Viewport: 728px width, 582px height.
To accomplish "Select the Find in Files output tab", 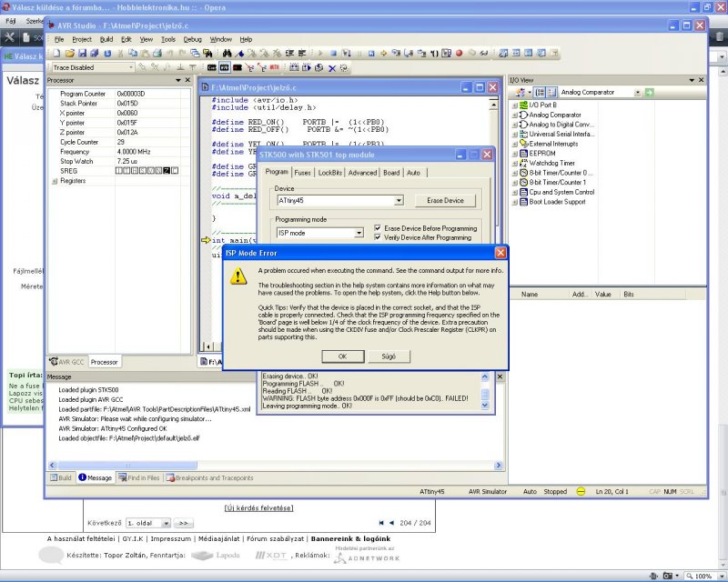I will [139, 477].
